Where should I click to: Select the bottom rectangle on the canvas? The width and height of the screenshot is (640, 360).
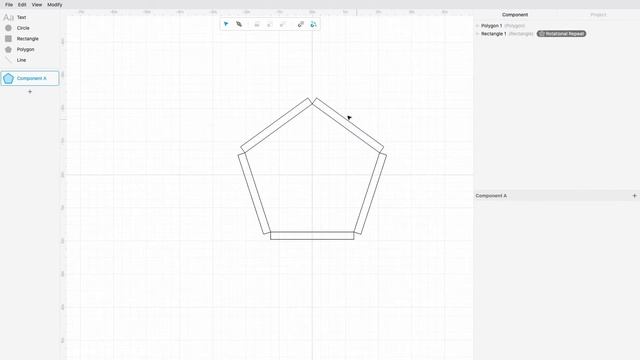click(312, 236)
